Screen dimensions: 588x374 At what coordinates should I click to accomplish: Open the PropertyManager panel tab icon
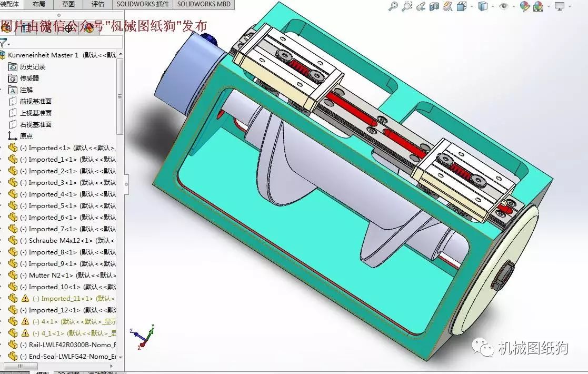coord(26,28)
